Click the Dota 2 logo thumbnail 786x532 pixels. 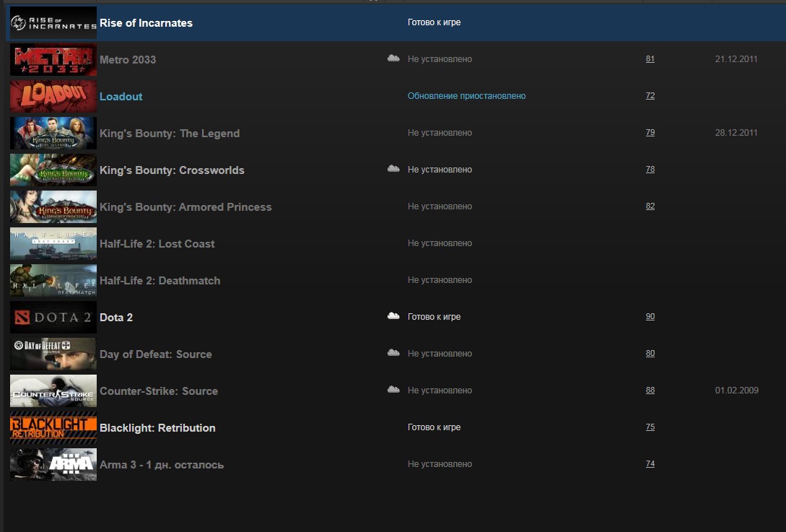pyautogui.click(x=53, y=318)
